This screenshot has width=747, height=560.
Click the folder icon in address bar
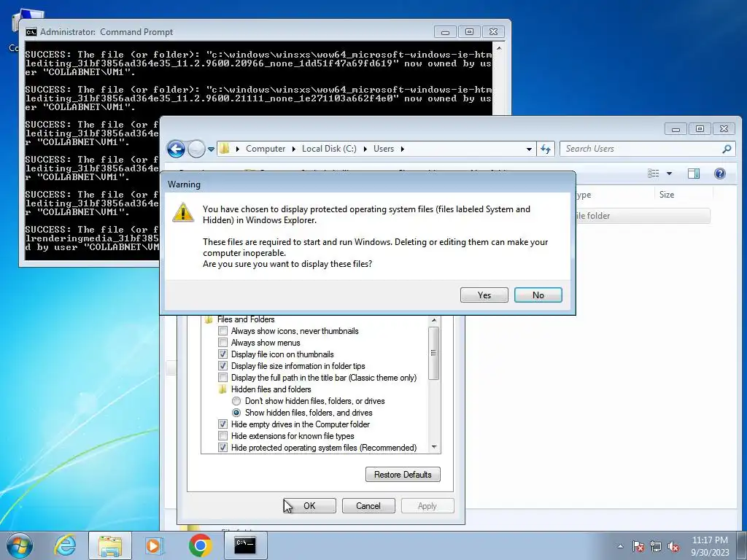point(225,149)
